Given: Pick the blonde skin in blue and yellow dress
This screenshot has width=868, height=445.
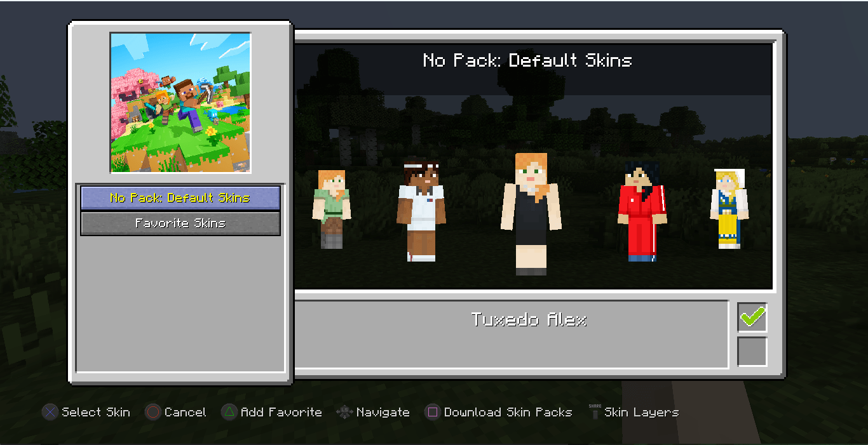Looking at the screenshot, I should pos(729,208).
